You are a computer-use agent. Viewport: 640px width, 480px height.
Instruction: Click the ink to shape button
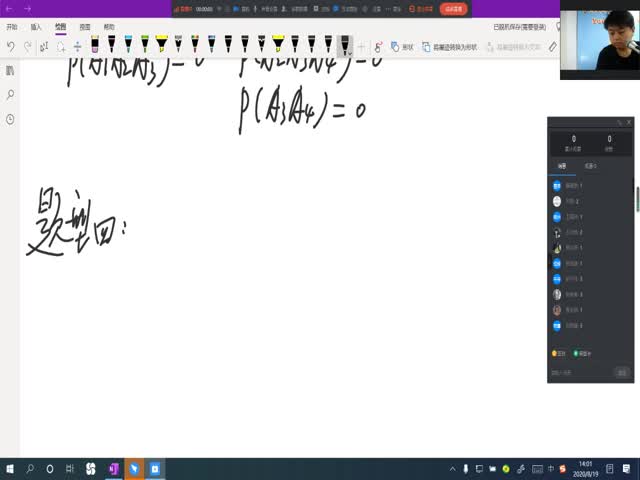(x=449, y=47)
